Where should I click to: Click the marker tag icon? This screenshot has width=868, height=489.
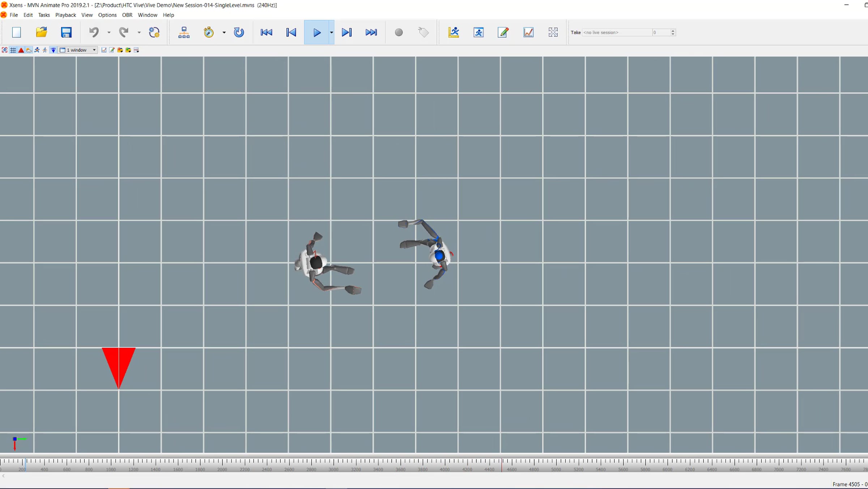click(x=423, y=33)
